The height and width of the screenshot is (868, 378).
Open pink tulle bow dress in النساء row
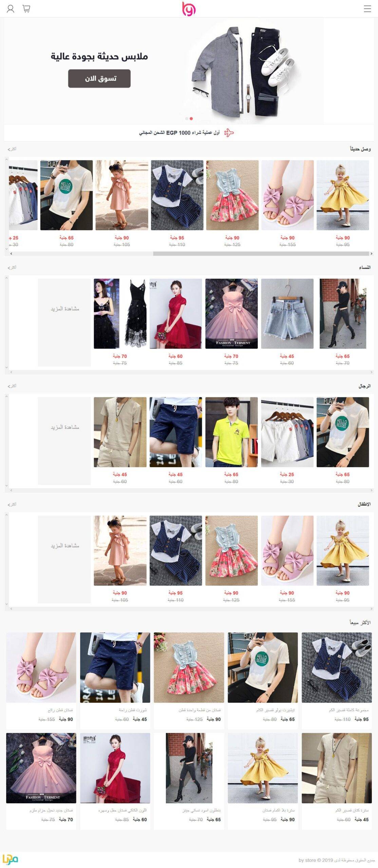point(231,314)
